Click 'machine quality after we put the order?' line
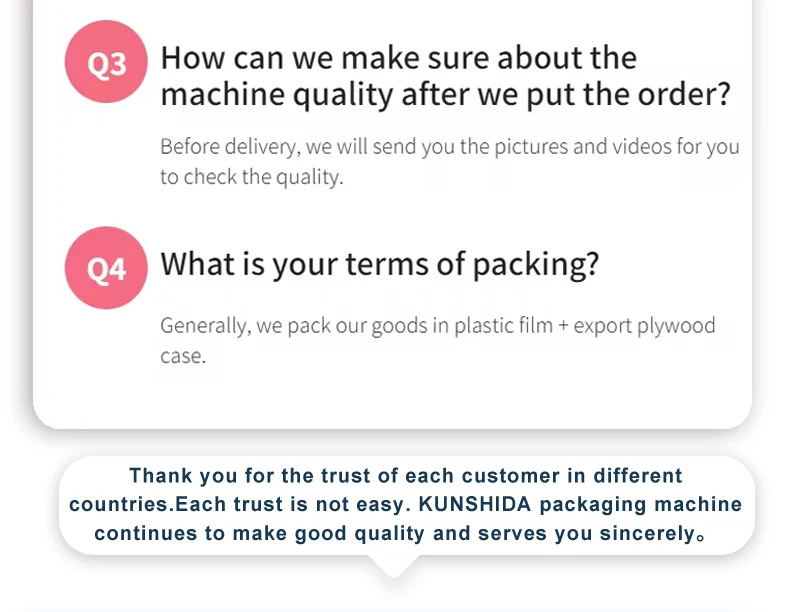Image resolution: width=800 pixels, height=612 pixels. click(x=445, y=95)
